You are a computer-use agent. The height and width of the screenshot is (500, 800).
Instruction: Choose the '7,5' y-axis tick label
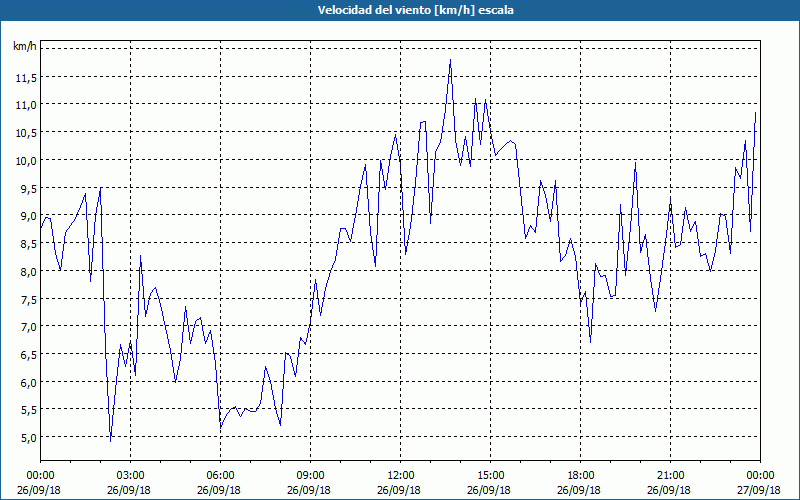[x=28, y=299]
